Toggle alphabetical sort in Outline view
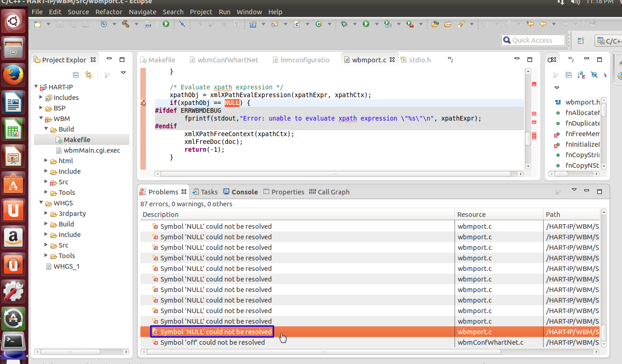Image resolution: width=622 pixels, height=364 pixels. (x=581, y=75)
